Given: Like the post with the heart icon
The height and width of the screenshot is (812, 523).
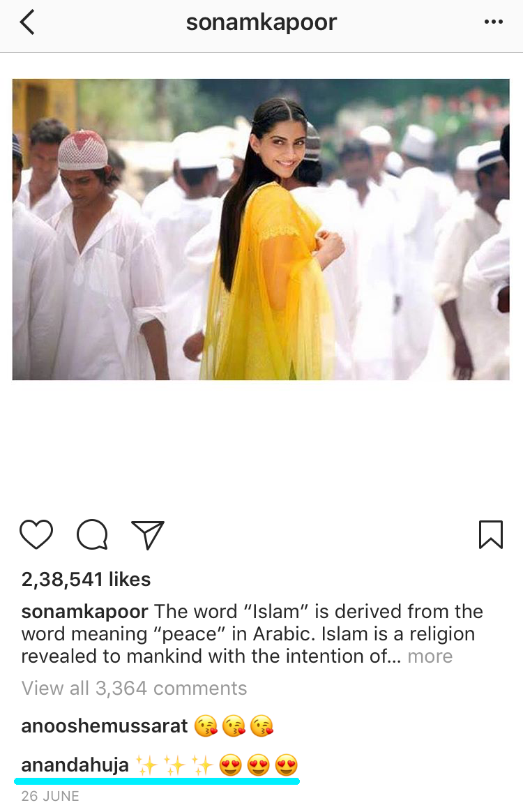Looking at the screenshot, I should [36, 534].
